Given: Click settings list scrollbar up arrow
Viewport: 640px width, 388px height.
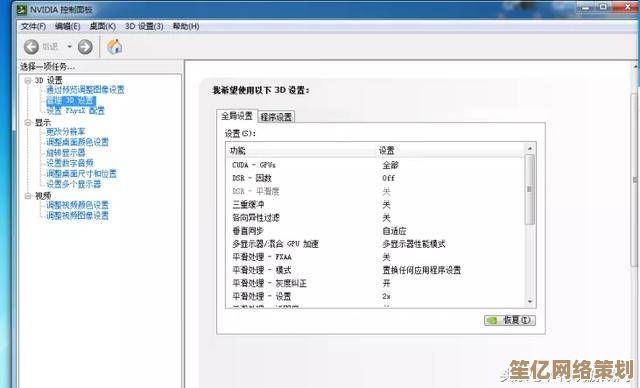Looking at the screenshot, I should [530, 149].
